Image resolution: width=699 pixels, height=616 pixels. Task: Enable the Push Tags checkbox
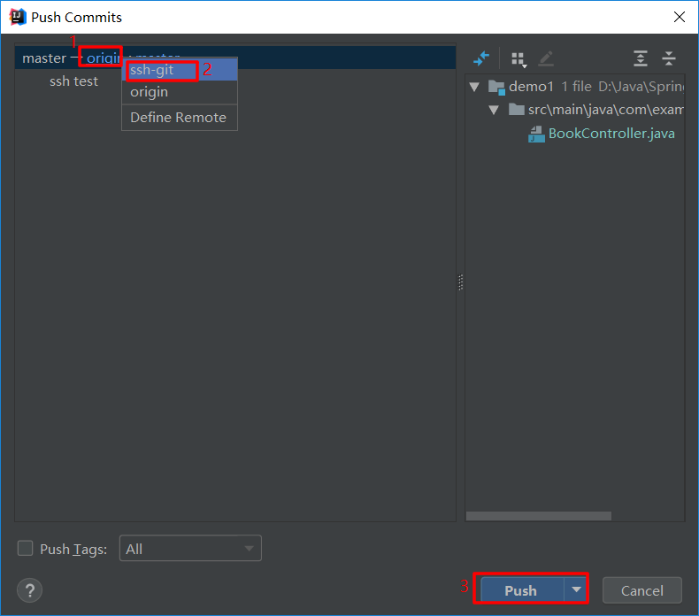click(x=25, y=548)
